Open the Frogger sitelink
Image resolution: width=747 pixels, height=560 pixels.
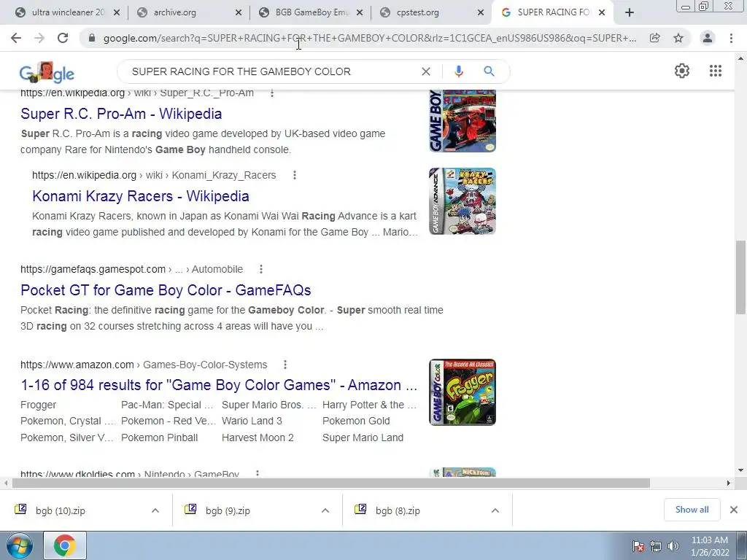click(38, 405)
